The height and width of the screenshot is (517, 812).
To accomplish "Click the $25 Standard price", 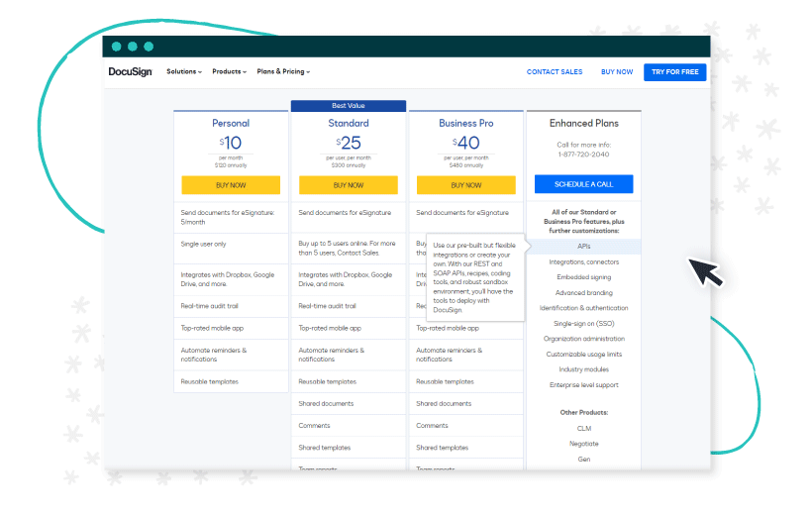I will [348, 143].
